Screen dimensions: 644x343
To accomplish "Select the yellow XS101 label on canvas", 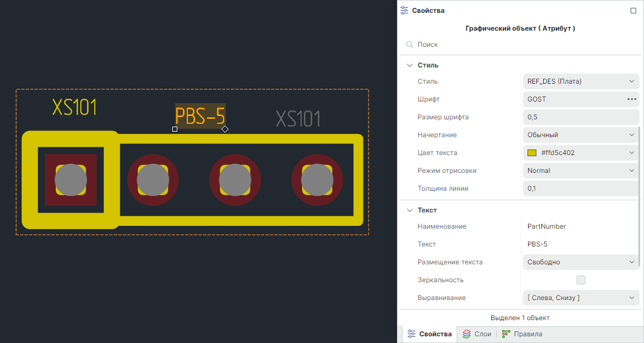I will tap(74, 107).
